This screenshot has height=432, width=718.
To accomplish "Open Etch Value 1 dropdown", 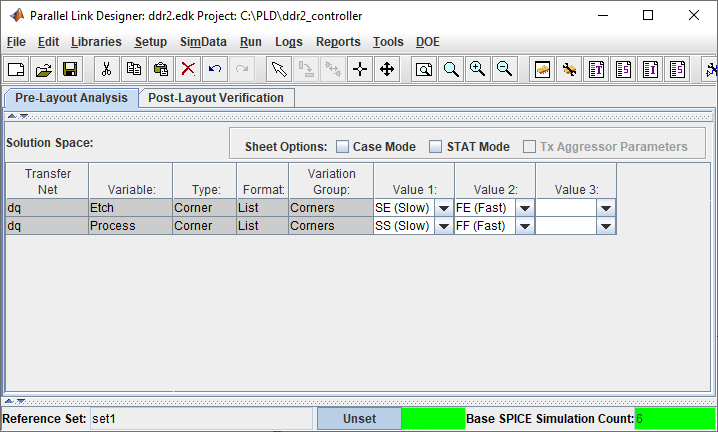I will [x=443, y=208].
